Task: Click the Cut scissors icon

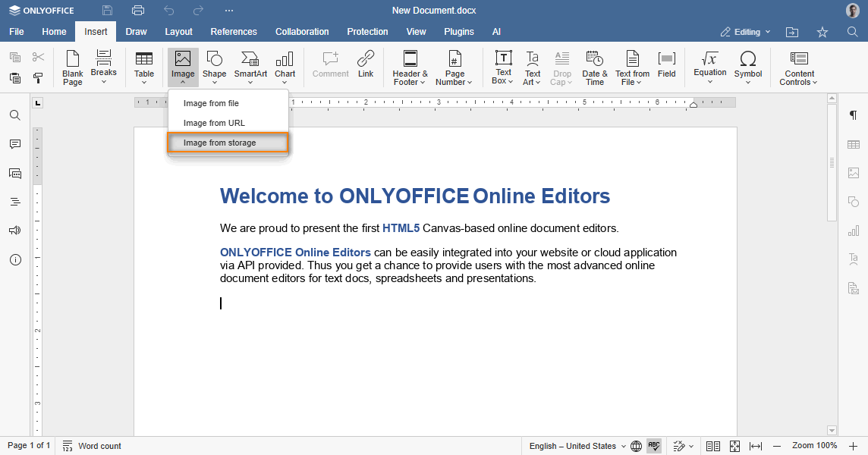Action: click(x=38, y=57)
